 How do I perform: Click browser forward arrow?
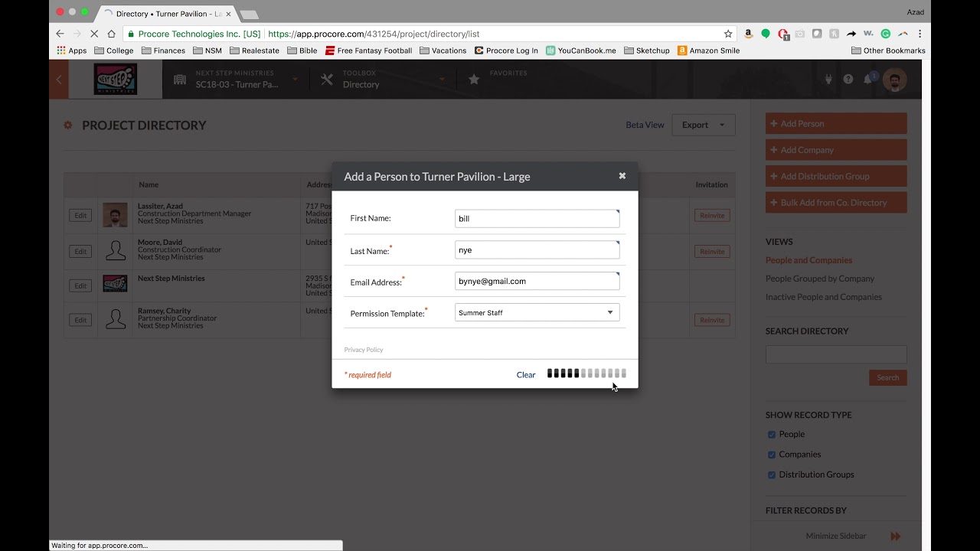point(77,34)
